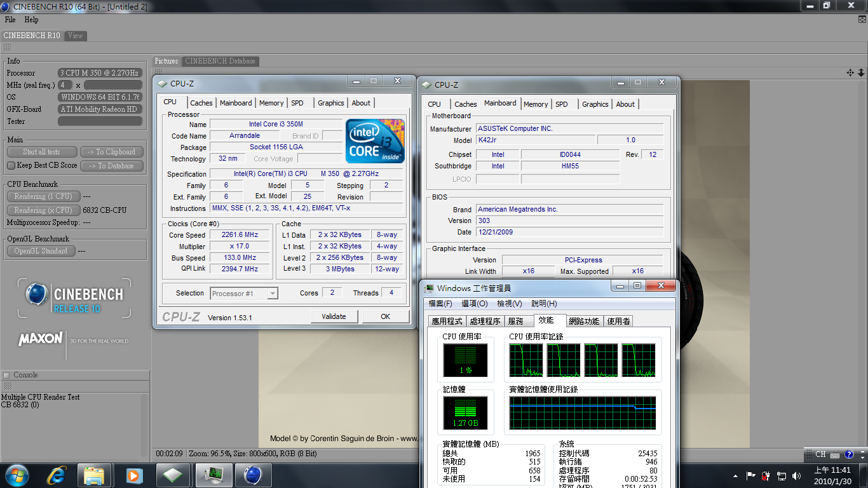Click the CINEBENCH title bar application icon

coord(6,6)
